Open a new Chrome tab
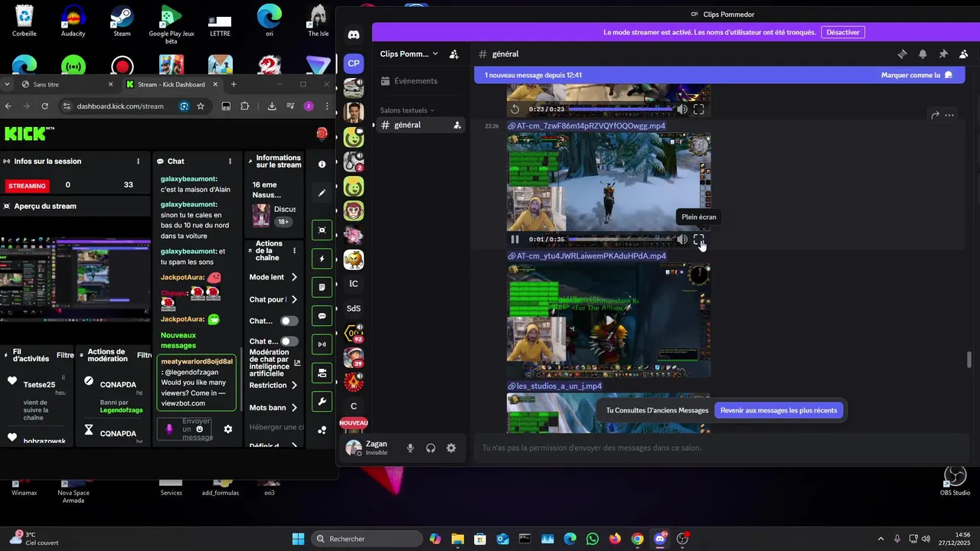980x551 pixels. coord(234,84)
